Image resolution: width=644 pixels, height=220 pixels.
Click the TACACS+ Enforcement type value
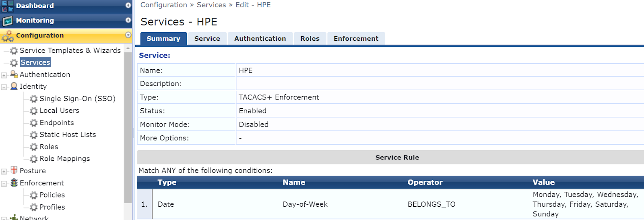click(279, 97)
